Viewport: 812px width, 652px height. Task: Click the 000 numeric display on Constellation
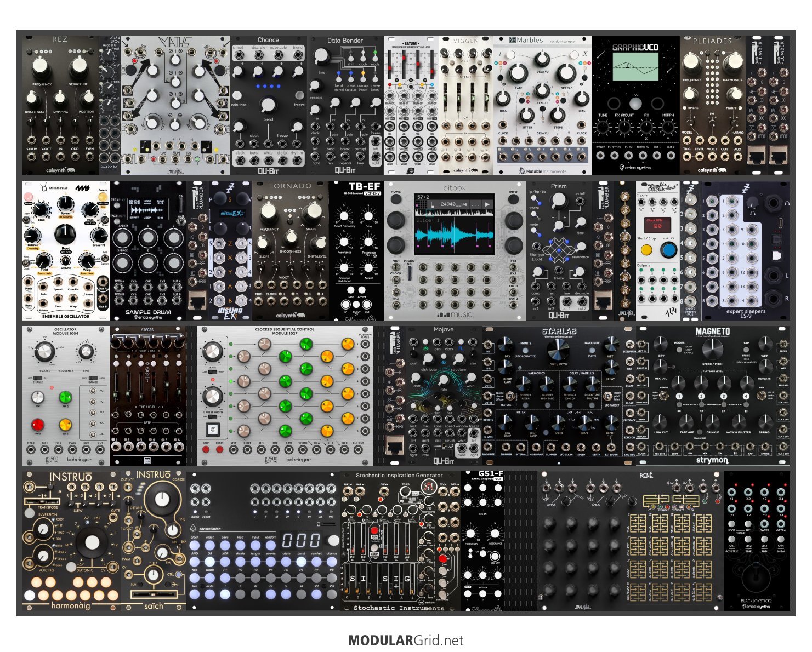[x=300, y=540]
